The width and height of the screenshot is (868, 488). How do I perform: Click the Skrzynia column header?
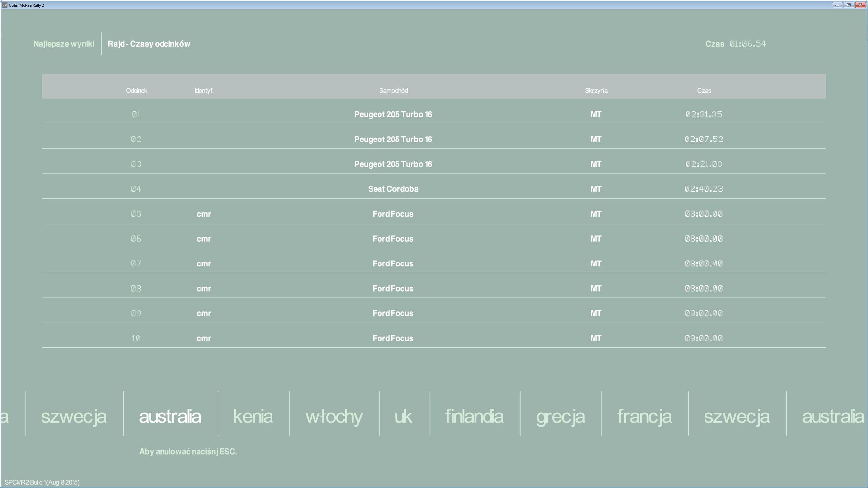pyautogui.click(x=596, y=90)
